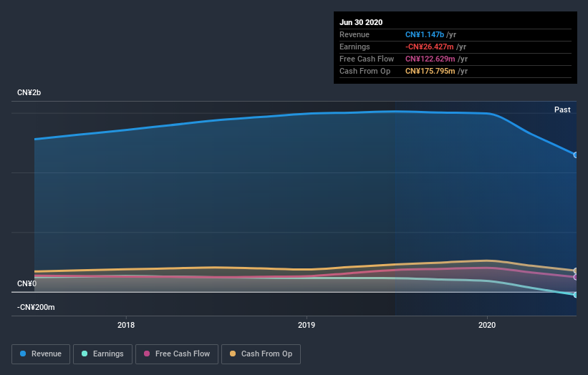This screenshot has width=588, height=375.
Task: Click the Earnings row label in tooltip
Action: (355, 47)
